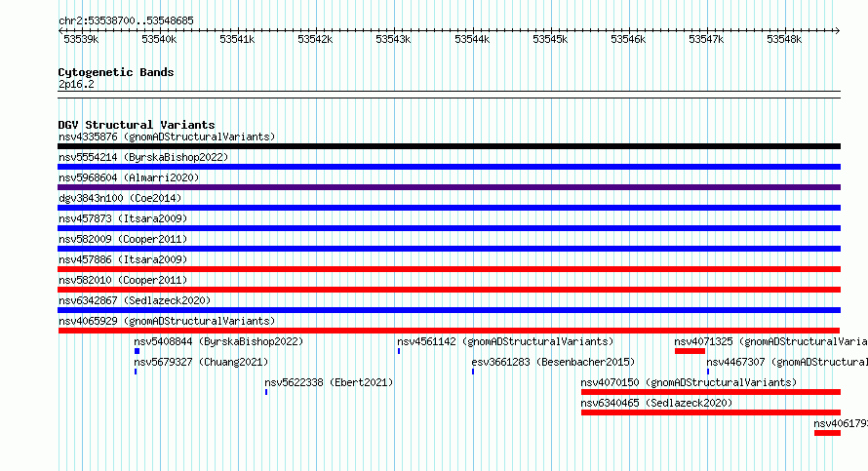
Task: Click small blue marker under esv3661283
Action: tap(473, 372)
